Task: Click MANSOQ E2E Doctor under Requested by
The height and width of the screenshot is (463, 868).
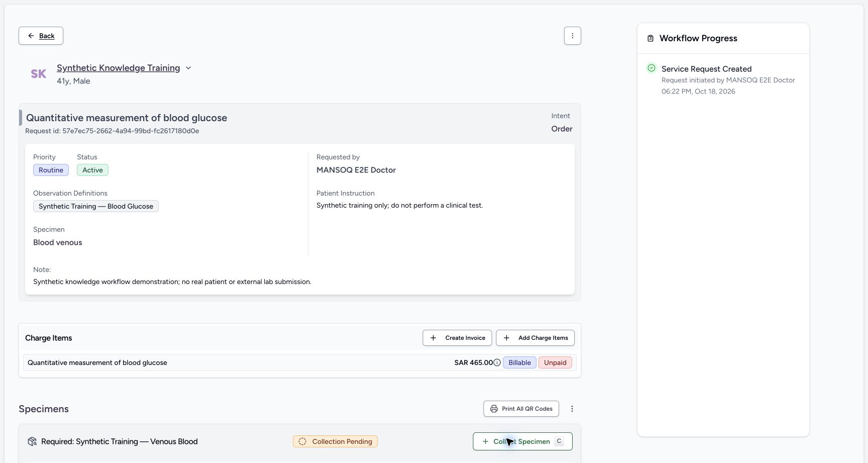Action: (356, 170)
